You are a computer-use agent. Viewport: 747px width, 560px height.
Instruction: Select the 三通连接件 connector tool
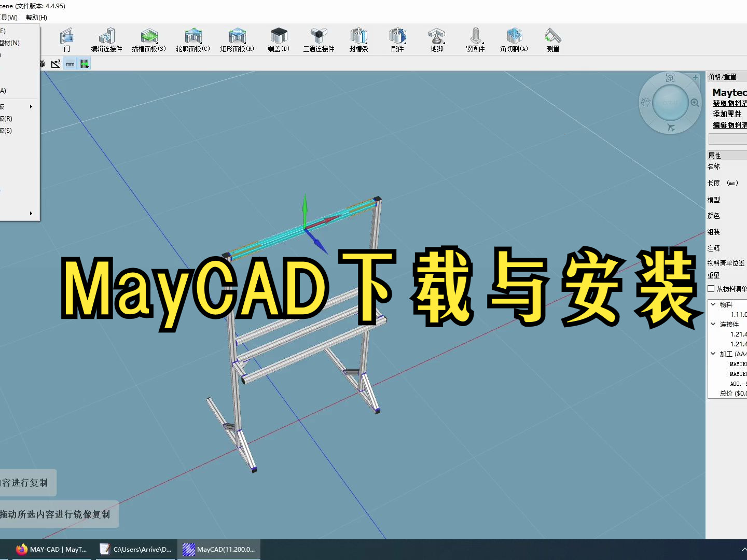click(319, 40)
